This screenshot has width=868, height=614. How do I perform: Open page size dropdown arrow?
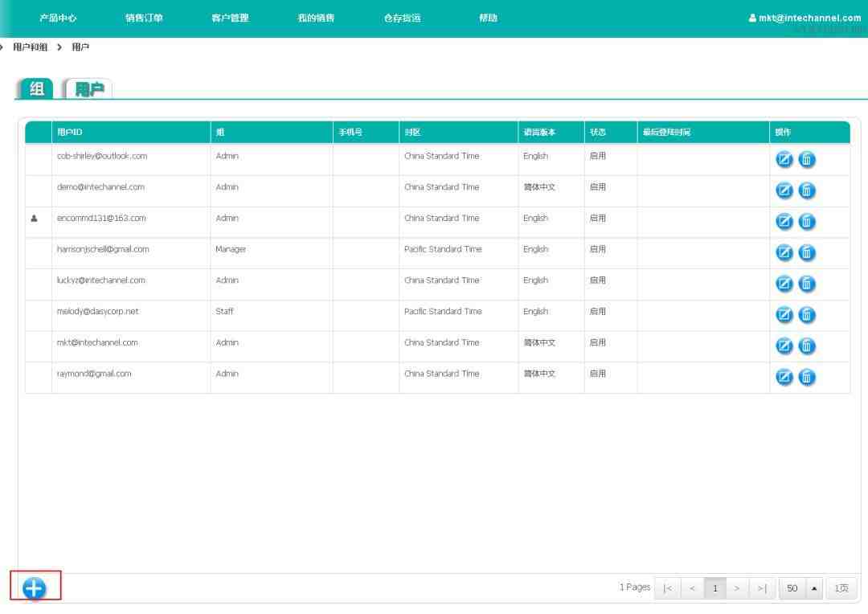813,588
